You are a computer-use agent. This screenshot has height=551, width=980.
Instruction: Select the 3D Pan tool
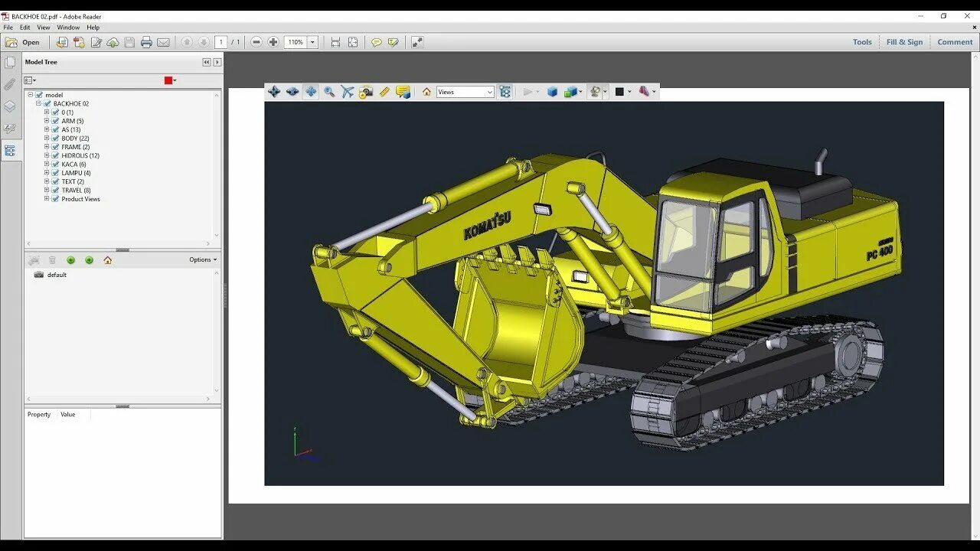[311, 92]
